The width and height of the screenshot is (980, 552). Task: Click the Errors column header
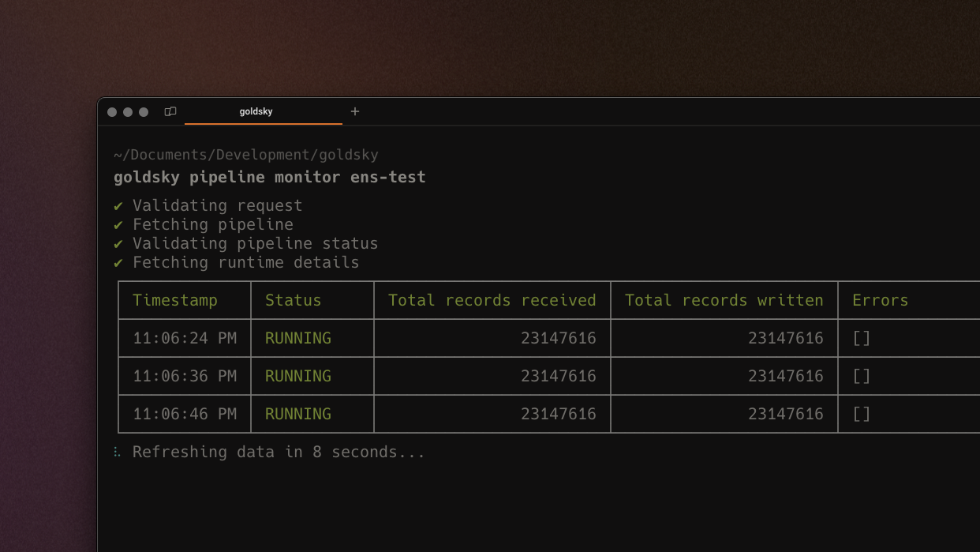pos(881,300)
